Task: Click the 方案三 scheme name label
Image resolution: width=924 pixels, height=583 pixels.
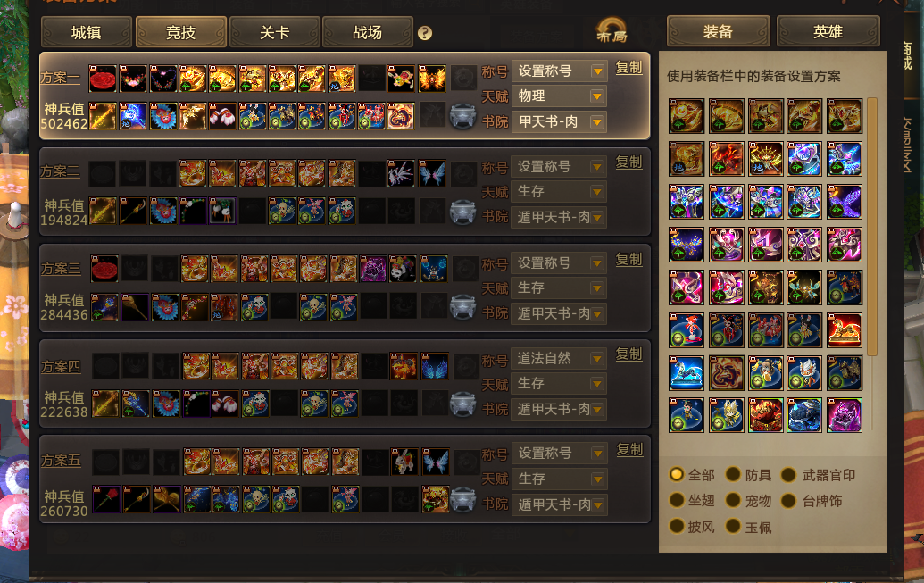Action: pos(60,268)
